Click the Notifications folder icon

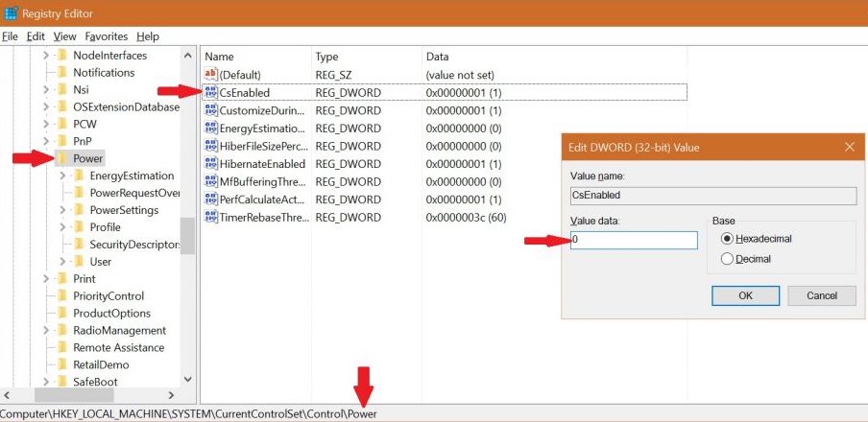[x=62, y=73]
